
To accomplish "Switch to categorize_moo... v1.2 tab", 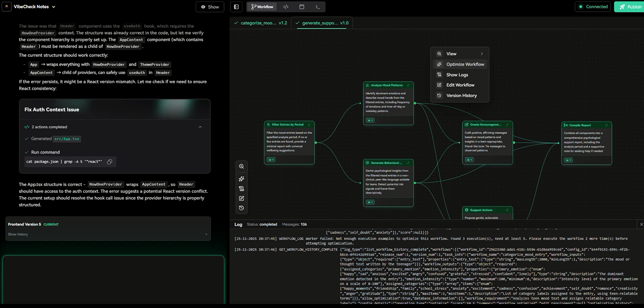I will click(261, 23).
